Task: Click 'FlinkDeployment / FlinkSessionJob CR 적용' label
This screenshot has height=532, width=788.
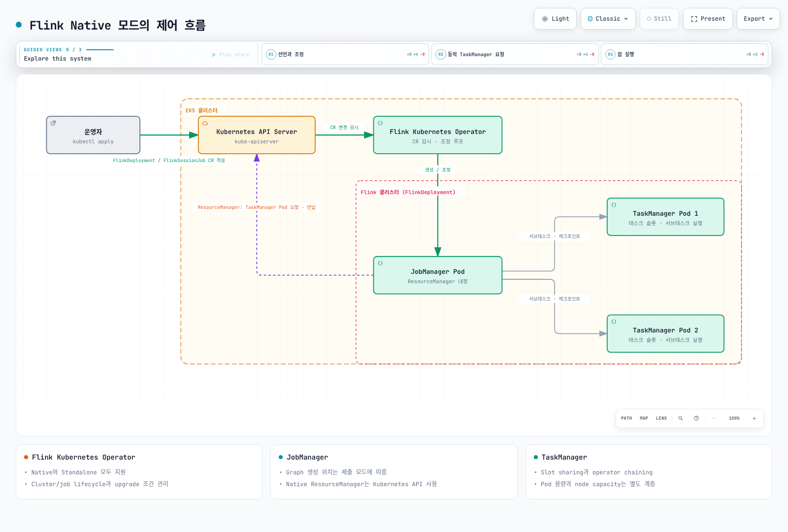Action: click(169, 161)
